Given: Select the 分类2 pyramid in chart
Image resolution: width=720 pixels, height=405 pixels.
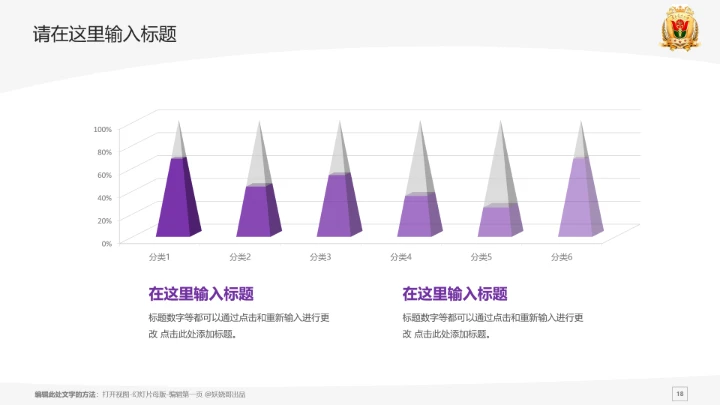Looking at the screenshot, I should pyautogui.click(x=259, y=180).
